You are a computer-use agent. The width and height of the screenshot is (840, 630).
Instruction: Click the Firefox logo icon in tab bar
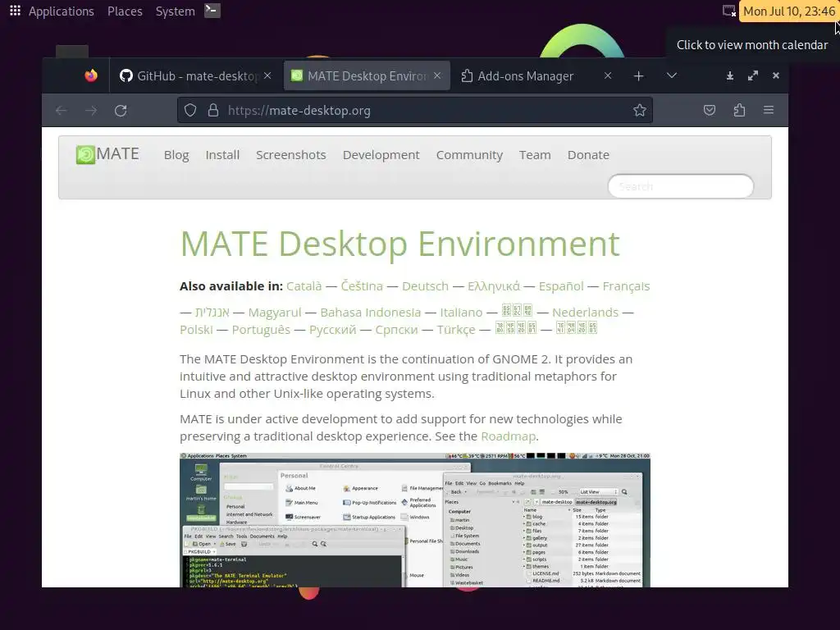(x=91, y=76)
